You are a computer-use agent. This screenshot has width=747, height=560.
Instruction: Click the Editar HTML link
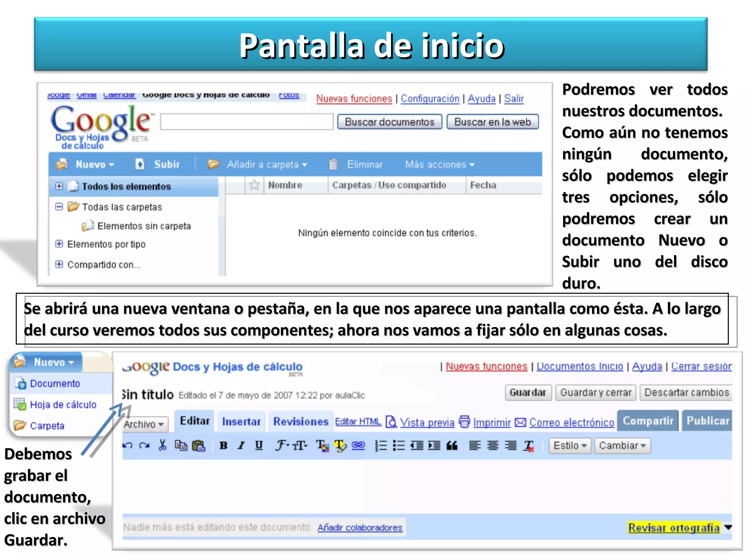(x=358, y=422)
